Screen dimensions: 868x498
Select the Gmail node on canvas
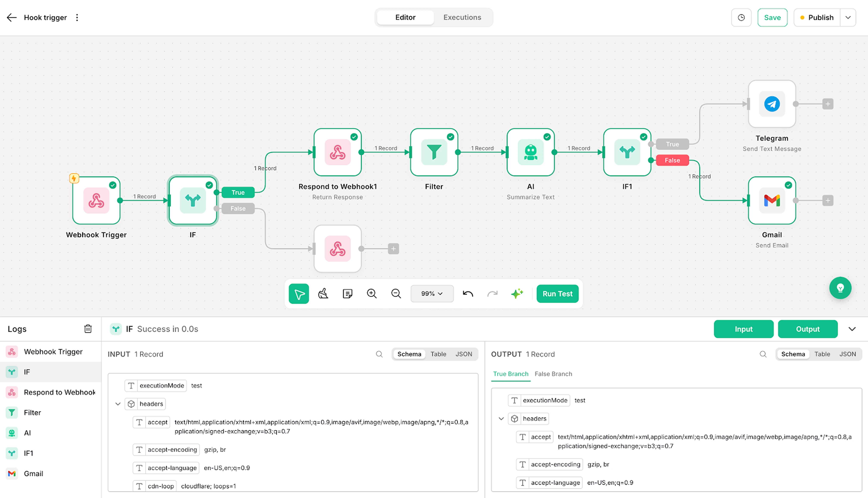(772, 200)
